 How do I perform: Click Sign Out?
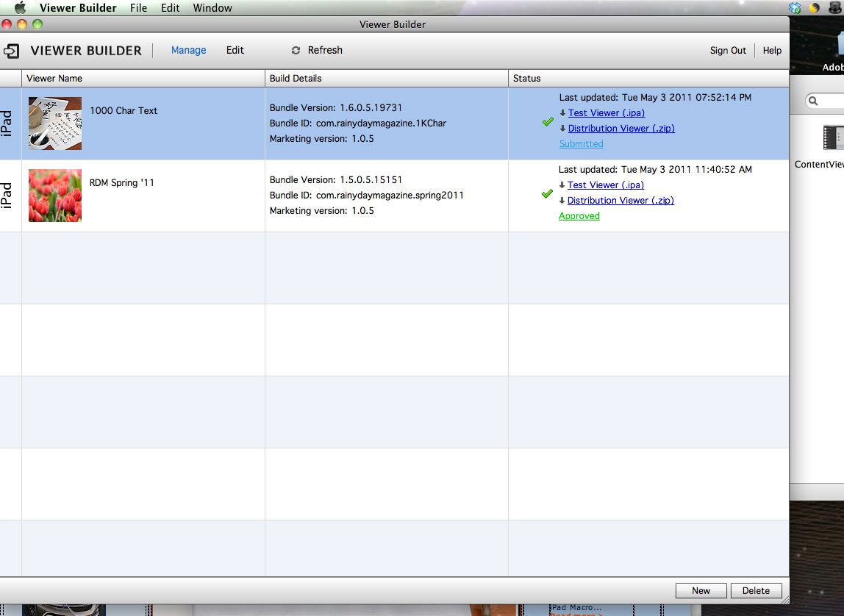coord(728,50)
